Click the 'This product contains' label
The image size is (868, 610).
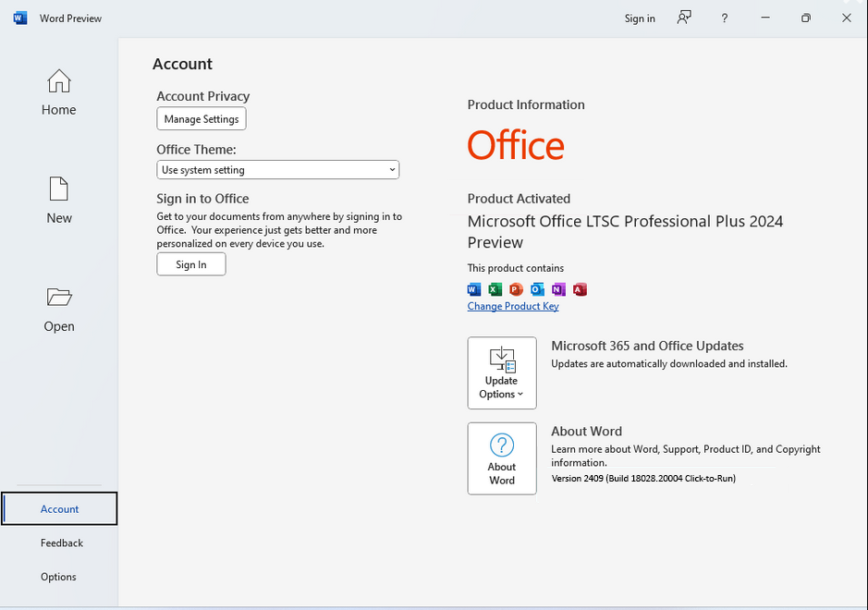(x=516, y=268)
